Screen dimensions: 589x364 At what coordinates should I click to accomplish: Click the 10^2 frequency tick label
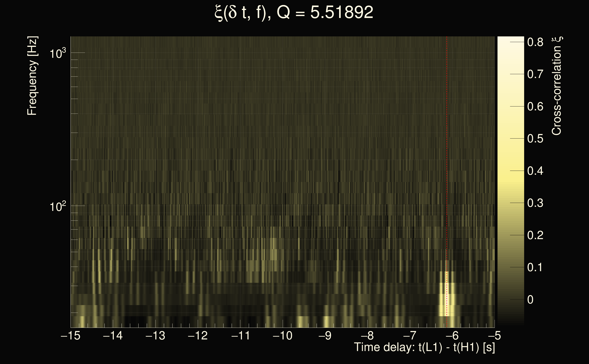coord(58,207)
